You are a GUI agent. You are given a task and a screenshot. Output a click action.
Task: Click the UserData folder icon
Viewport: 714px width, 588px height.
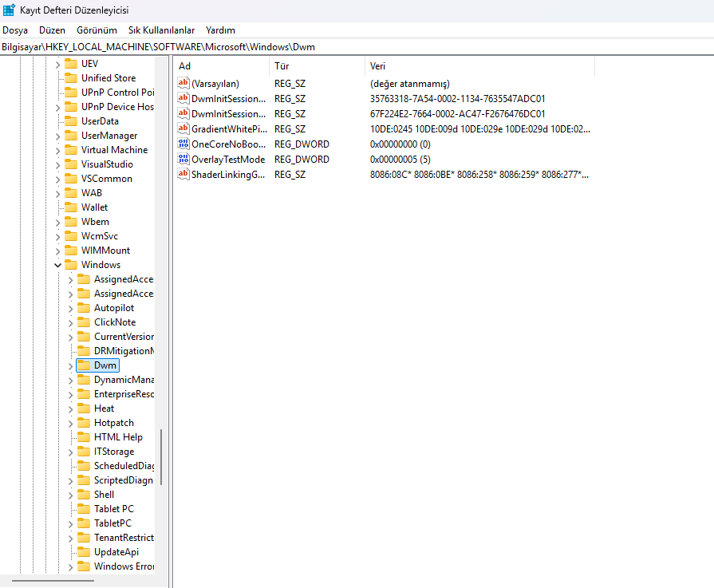[x=70, y=120]
